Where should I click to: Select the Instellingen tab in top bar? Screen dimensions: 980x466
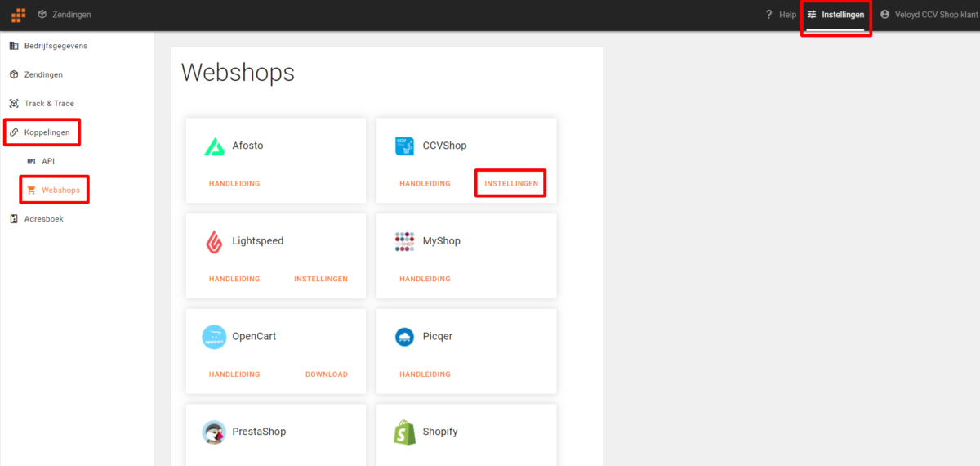pos(843,15)
